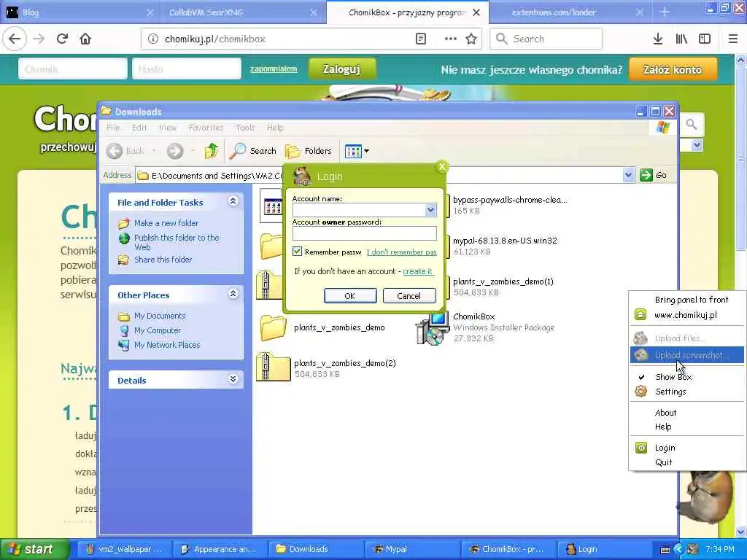This screenshot has height=560, width=747.
Task: Toggle Remember password checkbox
Action: [298, 252]
